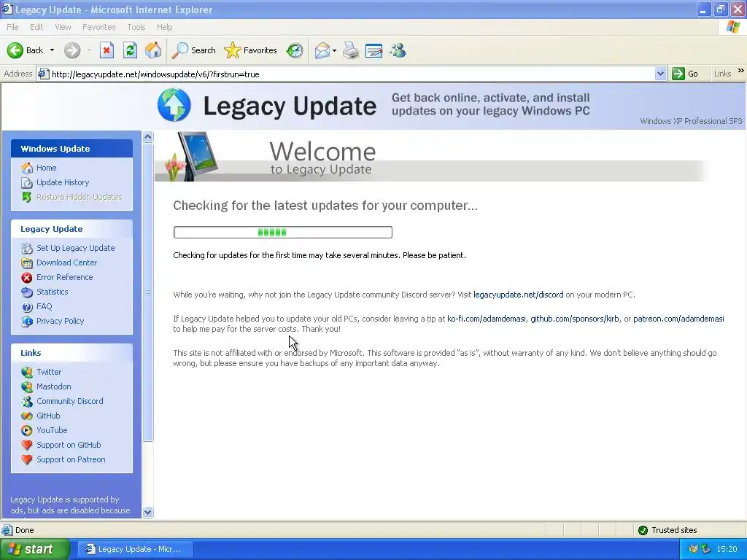This screenshot has height=560, width=747.
Task: Open Error Reference link
Action: tap(65, 277)
